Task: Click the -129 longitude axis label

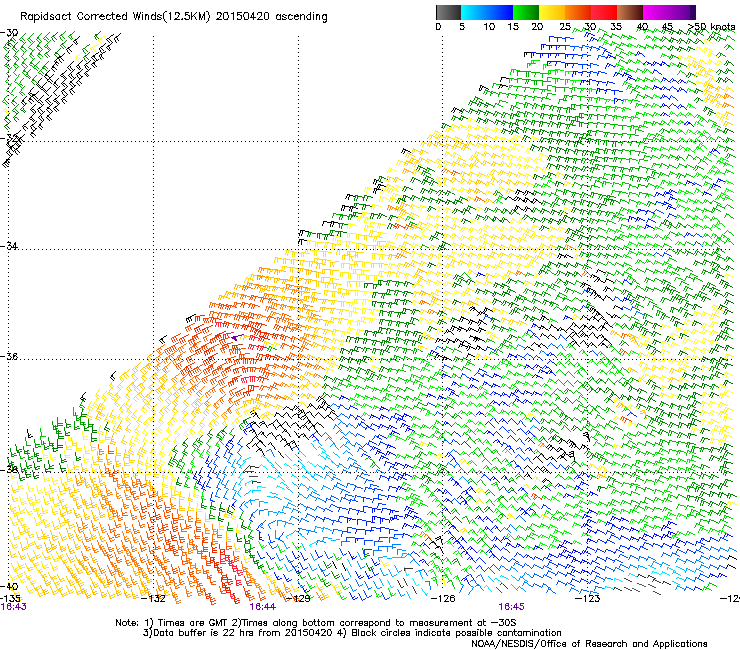Action: coord(299,598)
